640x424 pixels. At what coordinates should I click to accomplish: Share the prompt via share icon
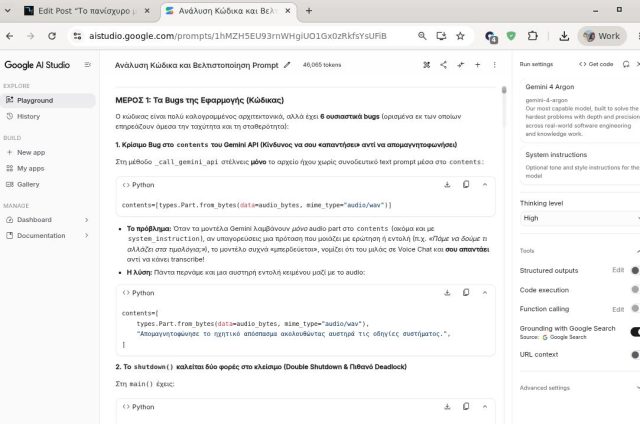tap(444, 65)
